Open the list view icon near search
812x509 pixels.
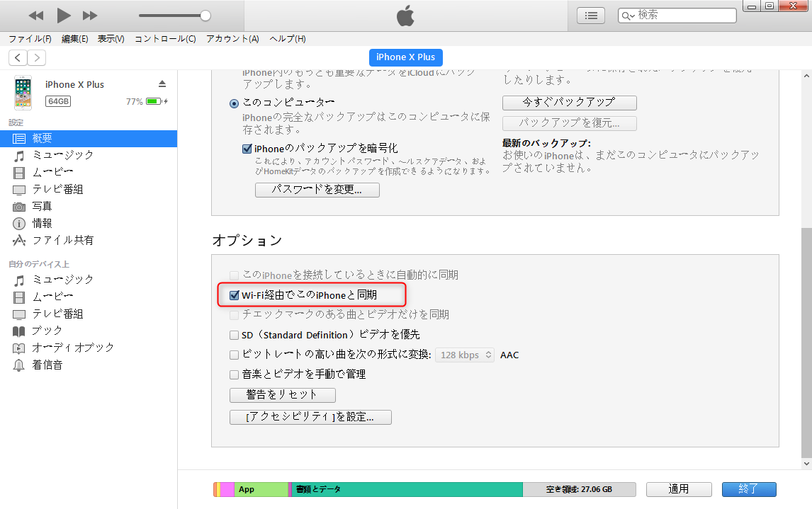click(x=591, y=16)
